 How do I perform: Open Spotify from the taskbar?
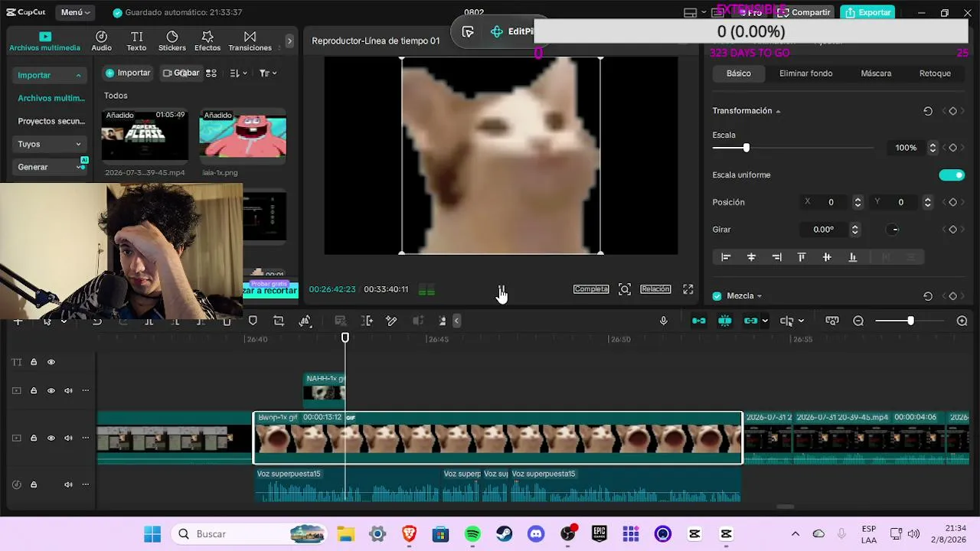click(472, 534)
